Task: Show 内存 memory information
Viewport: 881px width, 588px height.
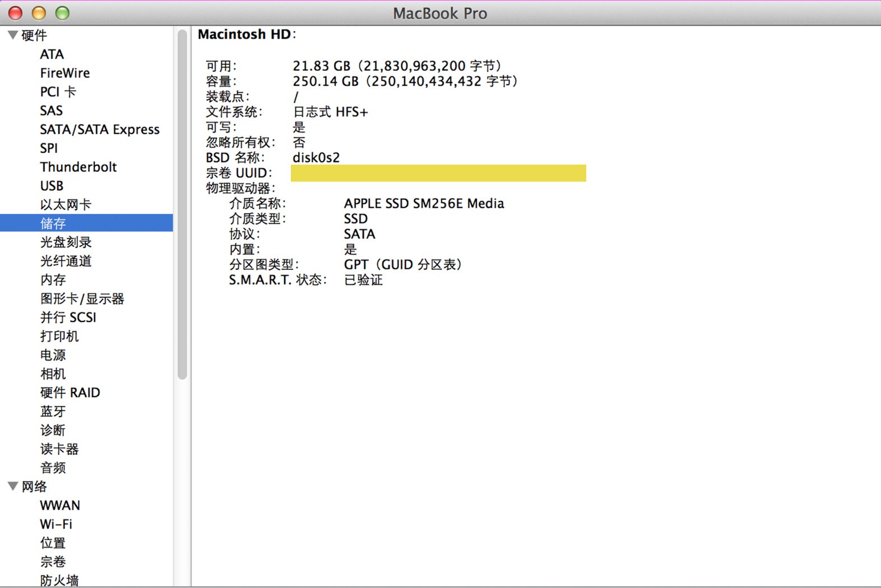Action: [53, 279]
